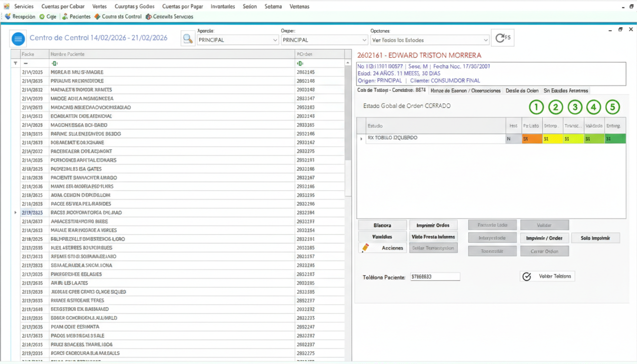Viewport: 637px width, 364px height.
Task: Click the magnifier search icon beside the first PRINCIPAL box
Action: (x=188, y=39)
